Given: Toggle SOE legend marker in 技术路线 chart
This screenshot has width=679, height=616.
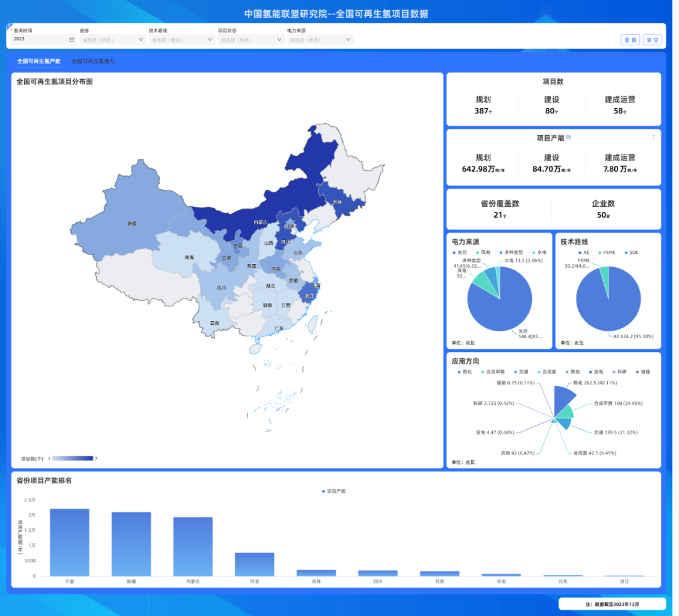Looking at the screenshot, I should (x=626, y=252).
